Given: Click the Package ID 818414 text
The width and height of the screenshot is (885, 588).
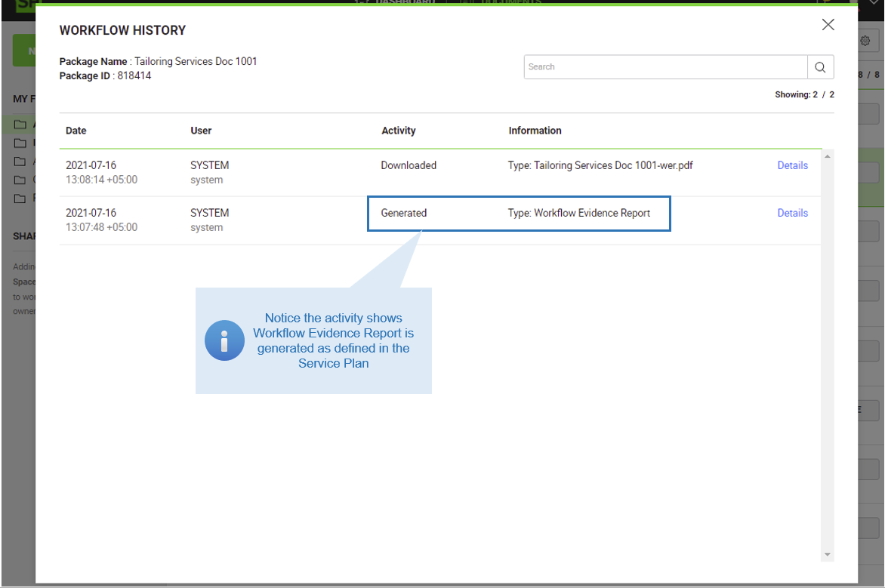Looking at the screenshot, I should (x=105, y=75).
